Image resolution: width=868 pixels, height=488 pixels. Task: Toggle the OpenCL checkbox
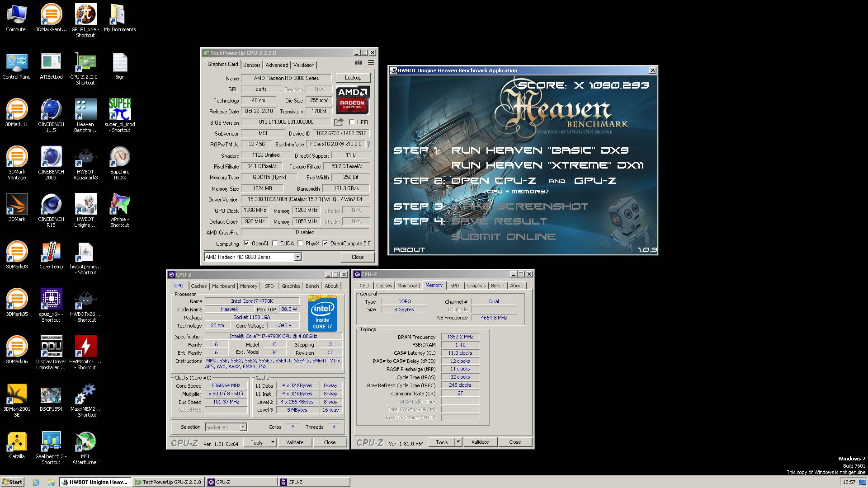(x=246, y=244)
